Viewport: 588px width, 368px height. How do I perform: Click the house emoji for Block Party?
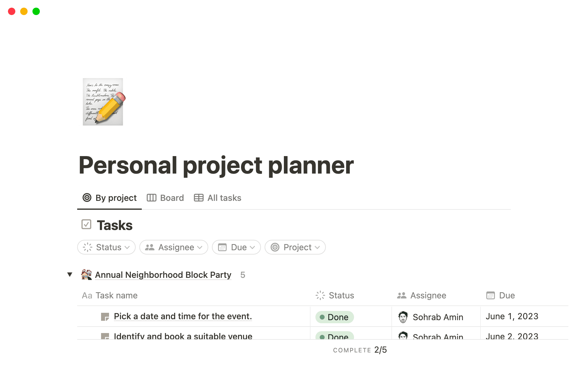coord(86,274)
